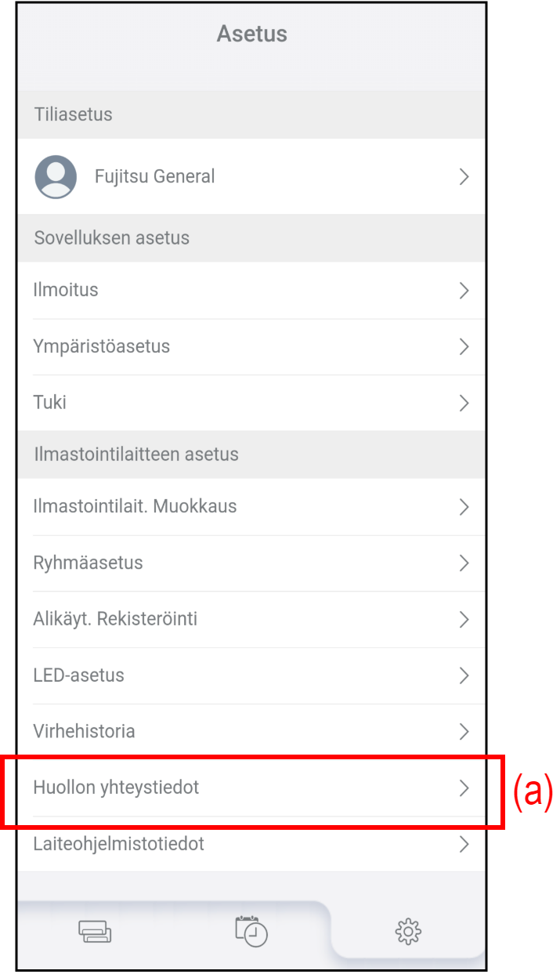
Task: Click the chevron next to Ilmoitus
Action: coord(464,291)
